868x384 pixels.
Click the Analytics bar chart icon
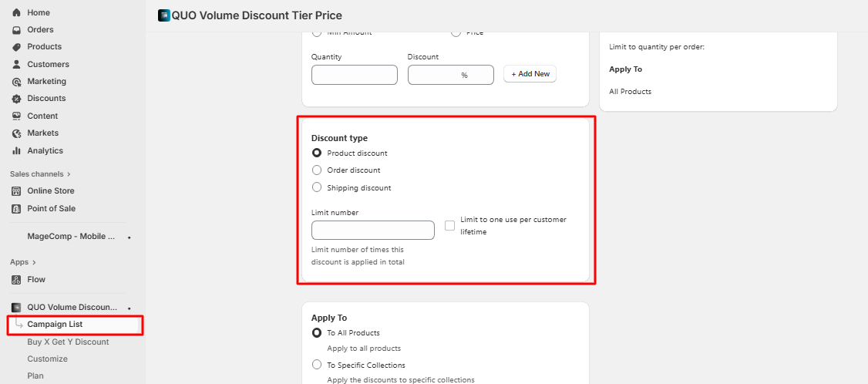16,150
